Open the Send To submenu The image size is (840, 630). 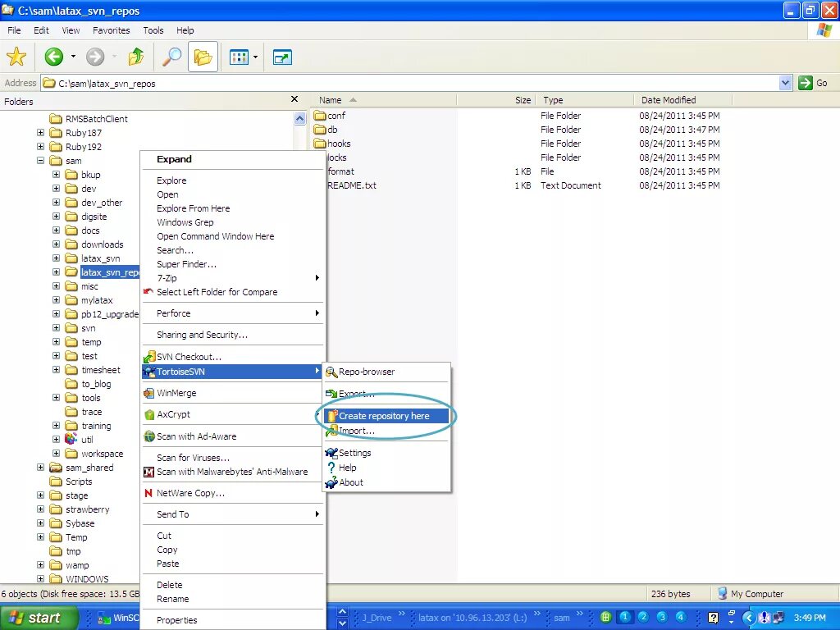click(234, 514)
